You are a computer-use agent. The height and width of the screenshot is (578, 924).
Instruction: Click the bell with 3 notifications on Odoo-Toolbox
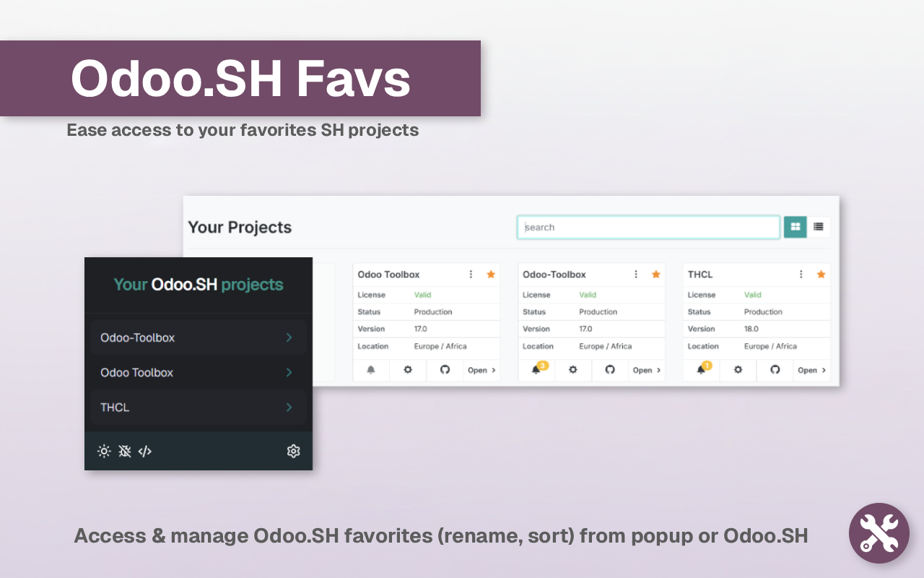click(536, 370)
